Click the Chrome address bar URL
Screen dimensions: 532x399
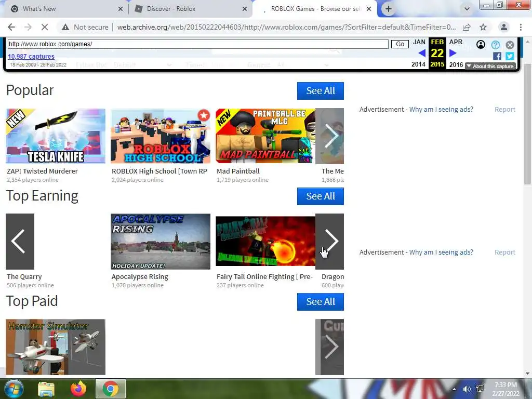click(x=286, y=27)
